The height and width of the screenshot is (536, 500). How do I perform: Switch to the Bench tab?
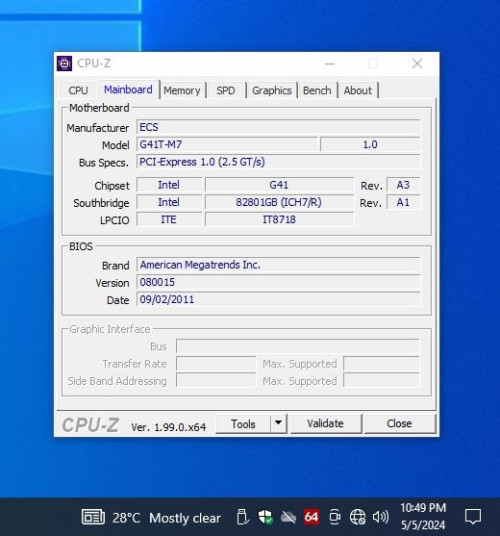point(317,90)
